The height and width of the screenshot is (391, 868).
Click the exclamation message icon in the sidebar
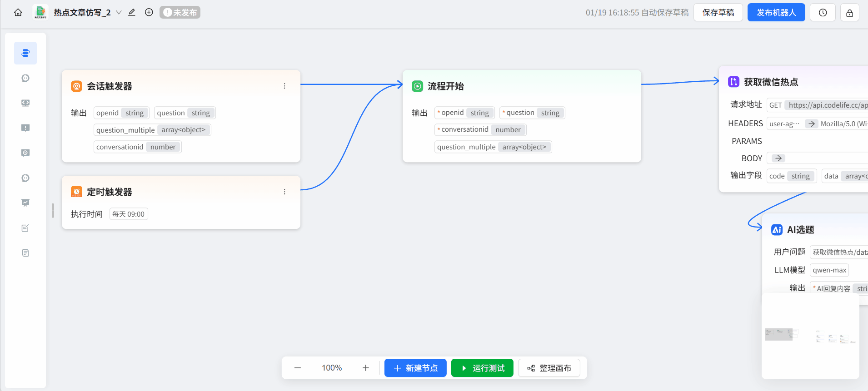click(25, 128)
